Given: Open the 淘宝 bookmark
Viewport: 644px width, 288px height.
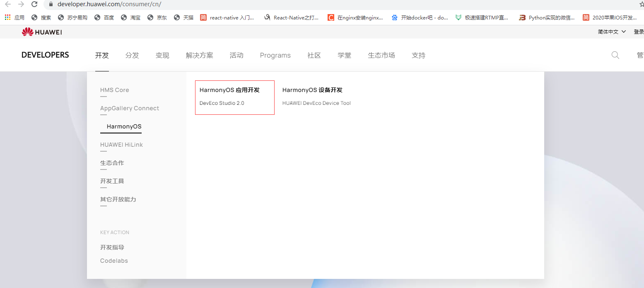Looking at the screenshot, I should coord(131,17).
